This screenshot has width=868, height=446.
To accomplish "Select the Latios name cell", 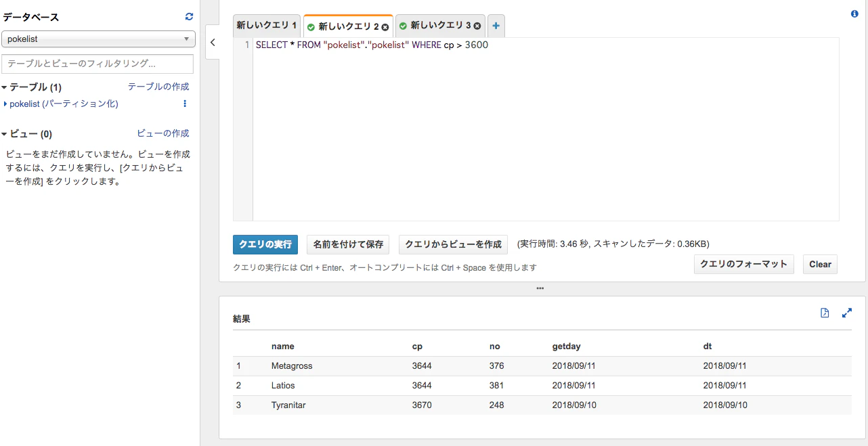I will click(283, 386).
